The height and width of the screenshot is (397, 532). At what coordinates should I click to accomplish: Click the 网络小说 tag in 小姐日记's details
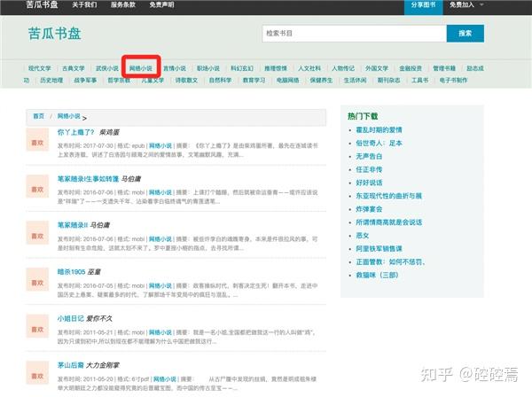tap(160, 332)
